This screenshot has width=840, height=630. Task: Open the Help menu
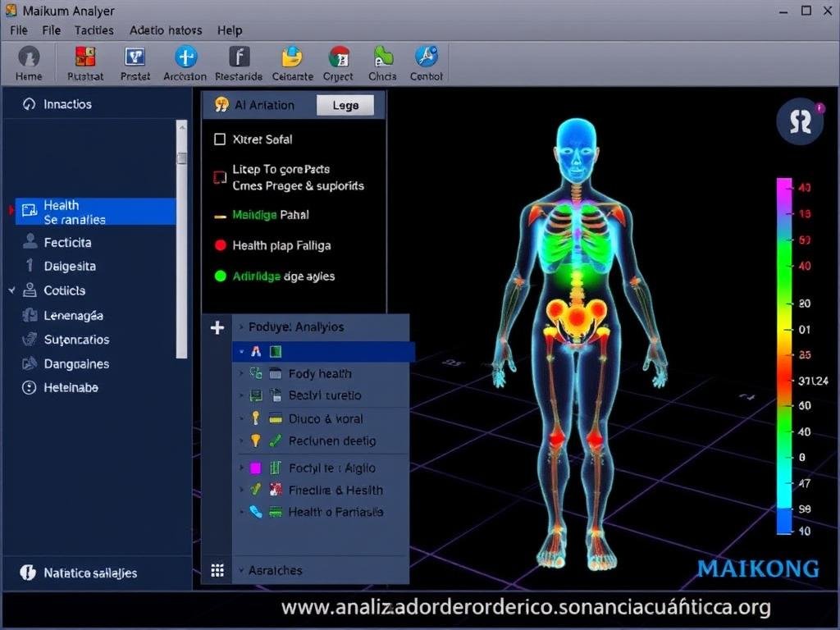point(230,30)
